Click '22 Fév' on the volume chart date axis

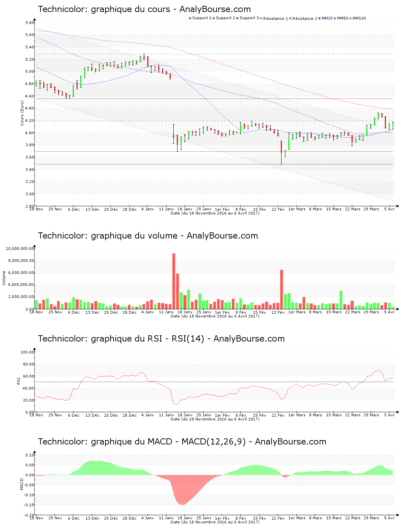click(278, 312)
